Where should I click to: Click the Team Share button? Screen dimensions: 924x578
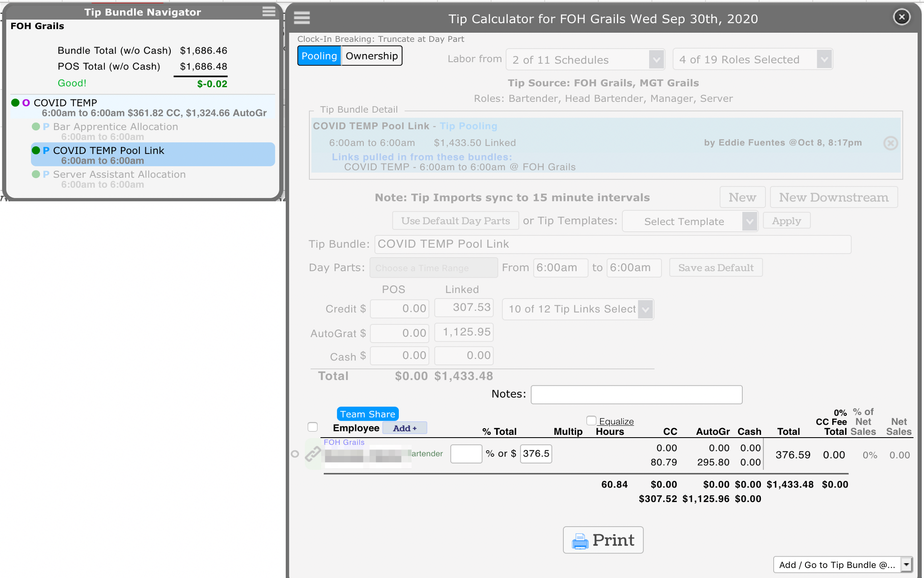[367, 414]
